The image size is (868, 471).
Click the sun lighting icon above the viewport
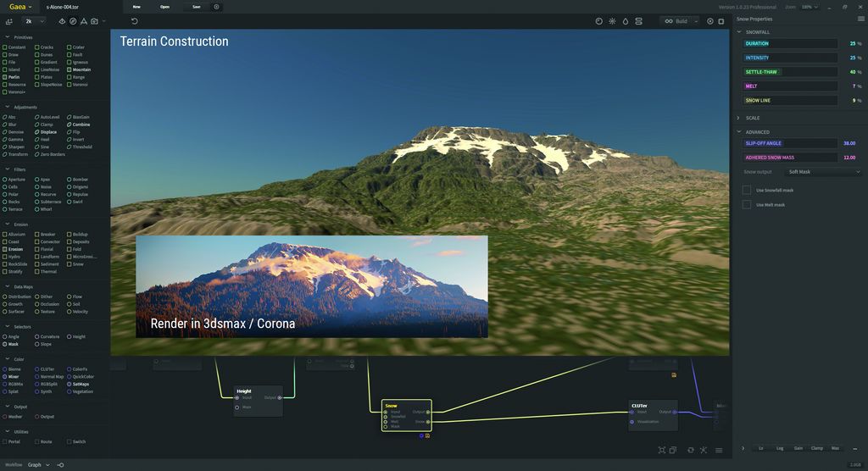612,20
